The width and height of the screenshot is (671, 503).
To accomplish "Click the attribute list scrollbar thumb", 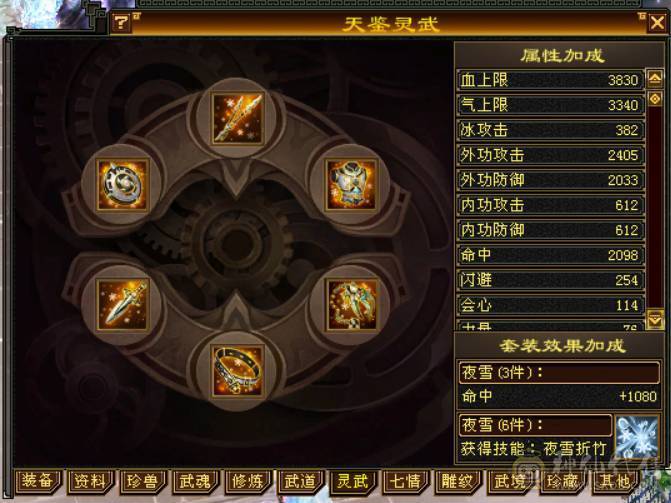I will pyautogui.click(x=655, y=99).
